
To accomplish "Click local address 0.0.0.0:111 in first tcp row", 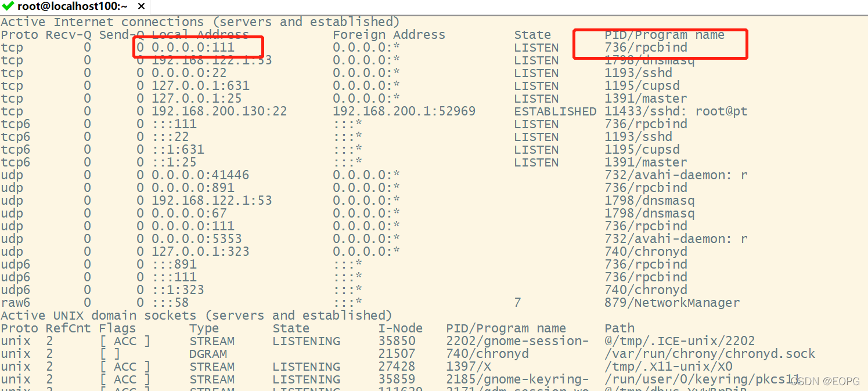I will (x=193, y=48).
